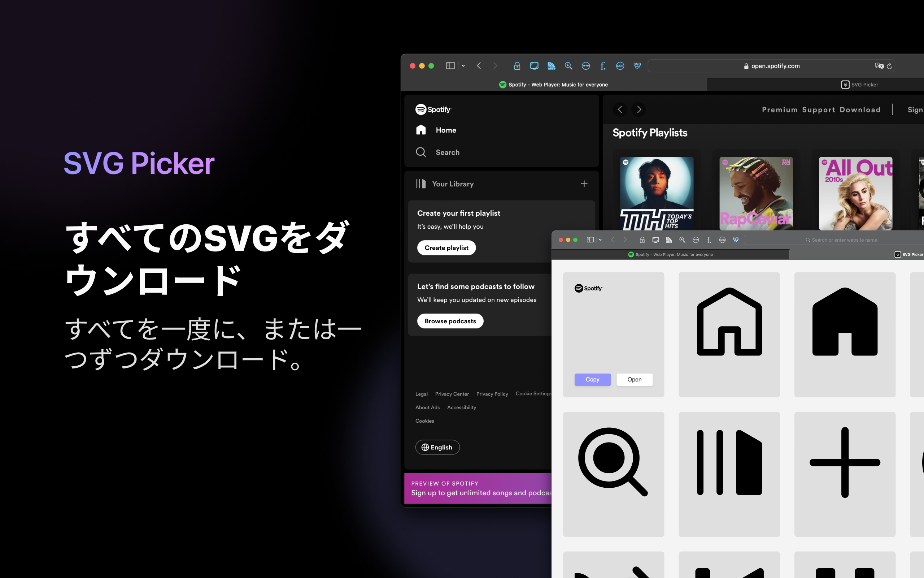
Task: Click Spotify logo preview in SVG card
Action: (x=588, y=288)
